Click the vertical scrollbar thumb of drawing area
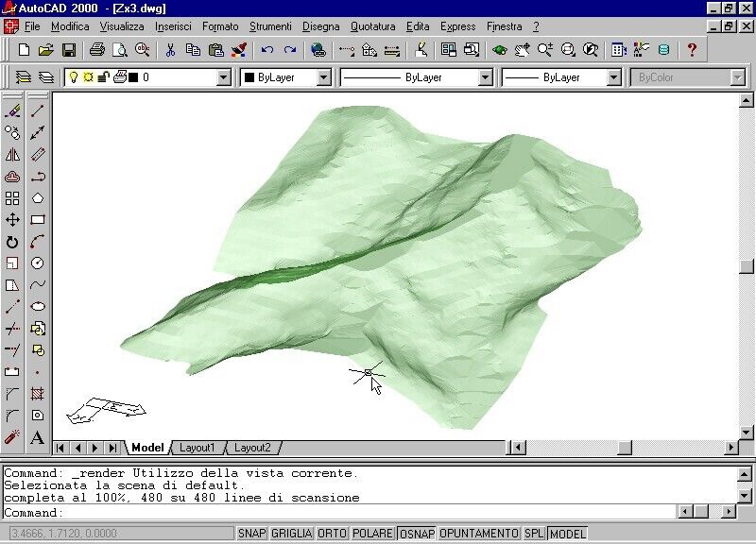The image size is (756, 544). click(x=747, y=266)
